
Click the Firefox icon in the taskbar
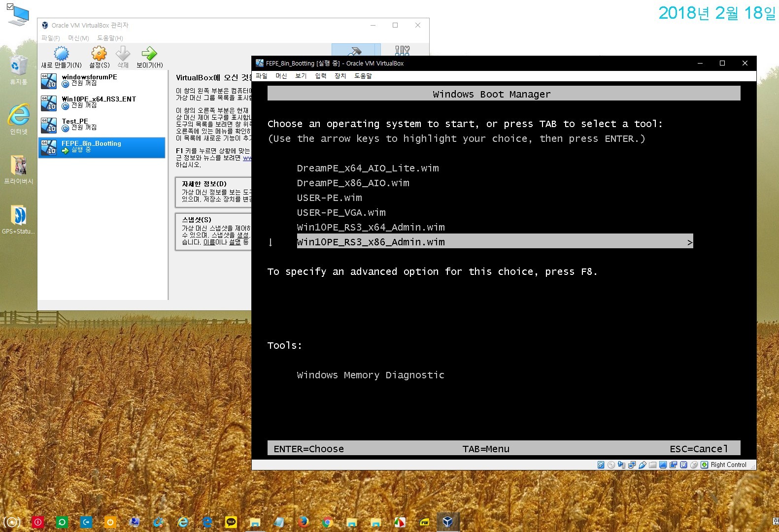[x=303, y=522]
